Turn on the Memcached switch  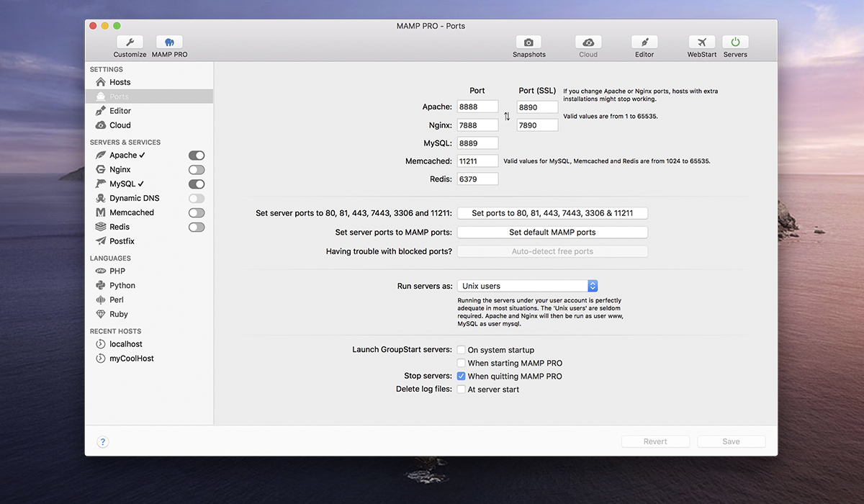coord(197,213)
